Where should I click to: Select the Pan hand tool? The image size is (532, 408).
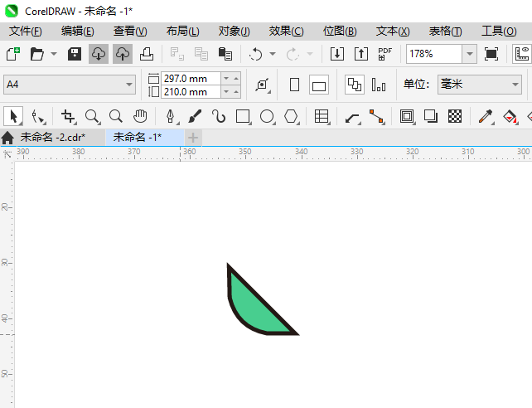[140, 116]
